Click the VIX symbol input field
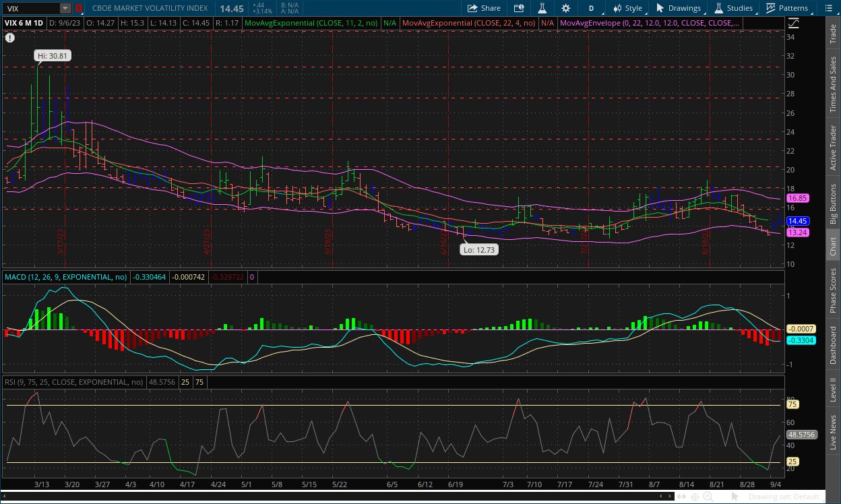841x504 pixels. click(x=31, y=8)
